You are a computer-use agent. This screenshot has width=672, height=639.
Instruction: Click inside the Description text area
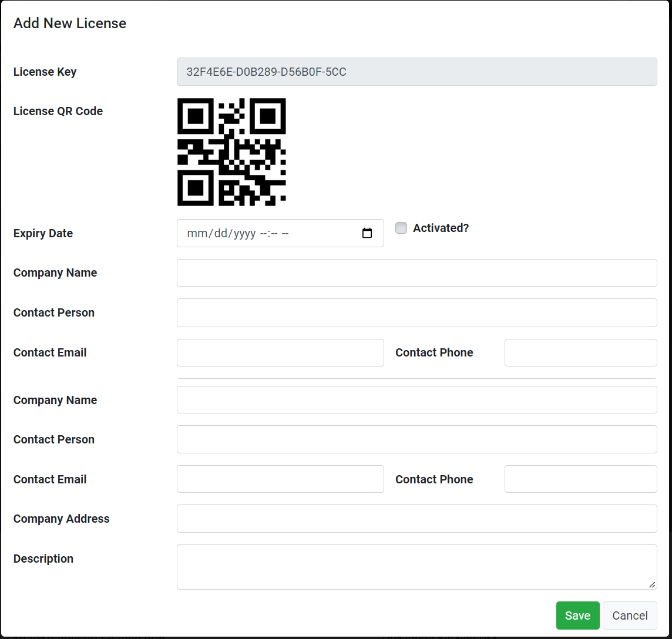pos(416,567)
